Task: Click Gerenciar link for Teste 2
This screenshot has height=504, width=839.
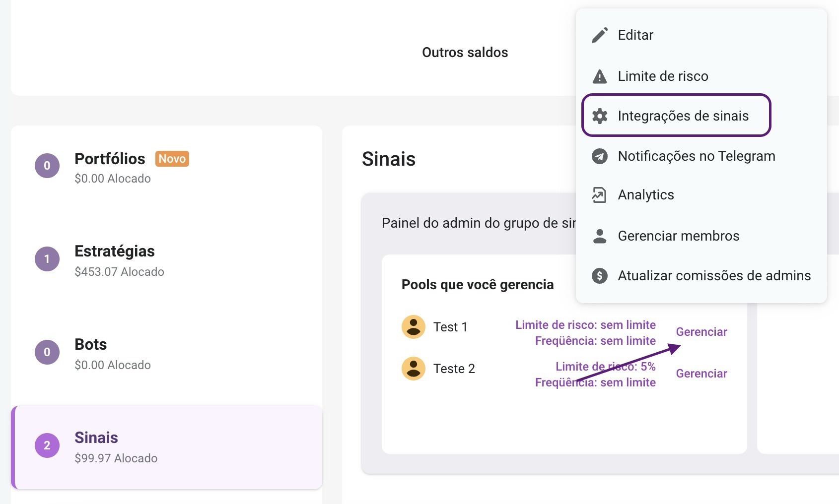Action: click(x=701, y=374)
